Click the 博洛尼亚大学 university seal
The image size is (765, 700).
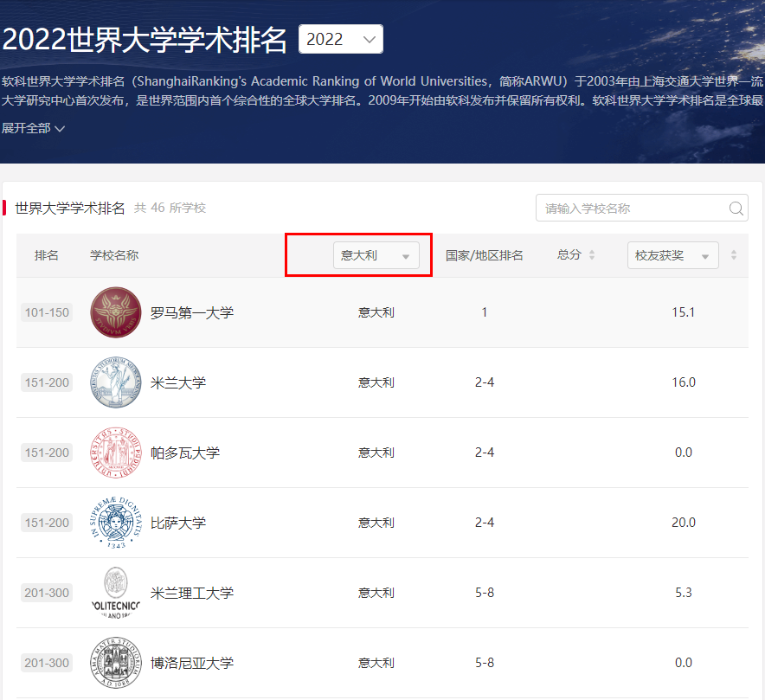115,663
